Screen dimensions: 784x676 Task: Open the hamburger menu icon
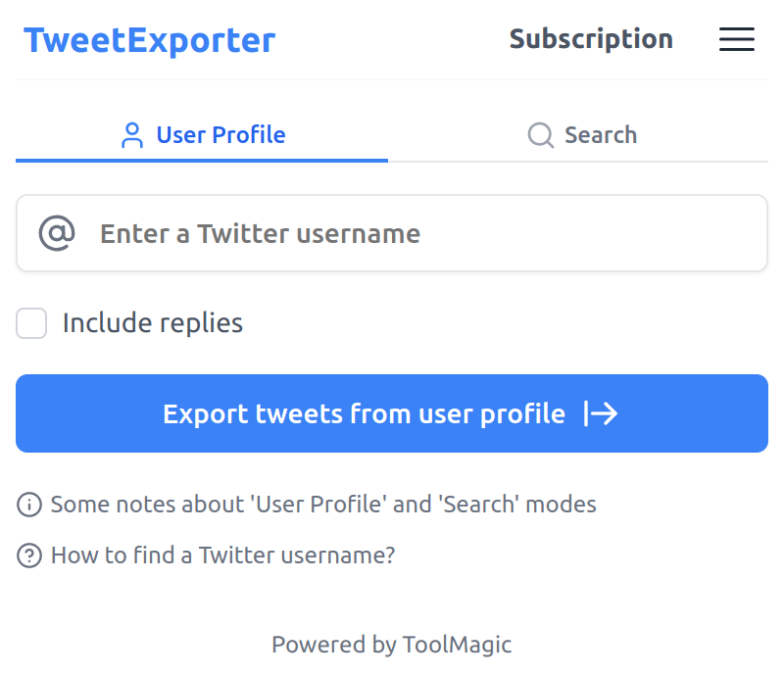point(736,39)
